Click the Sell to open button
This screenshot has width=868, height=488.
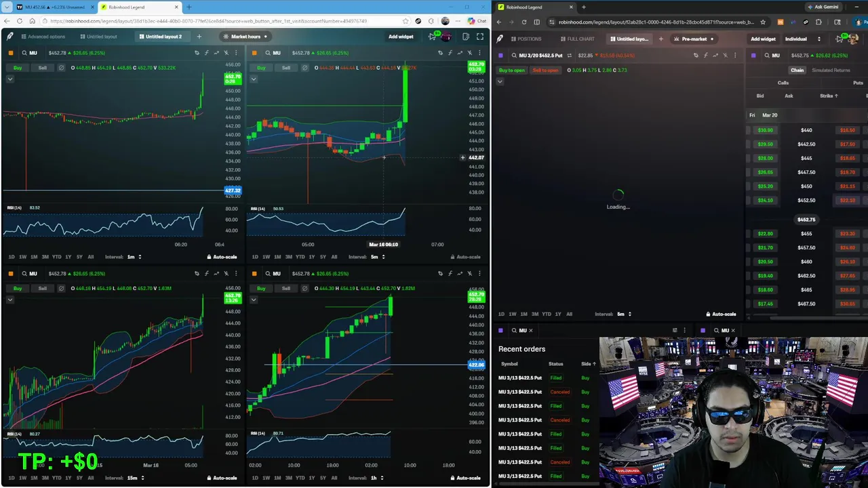545,70
